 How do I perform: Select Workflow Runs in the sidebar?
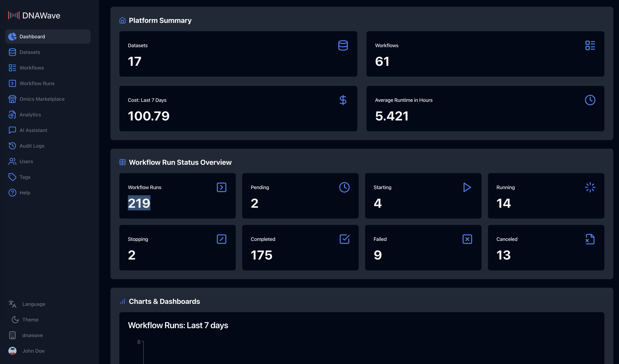pyautogui.click(x=37, y=83)
